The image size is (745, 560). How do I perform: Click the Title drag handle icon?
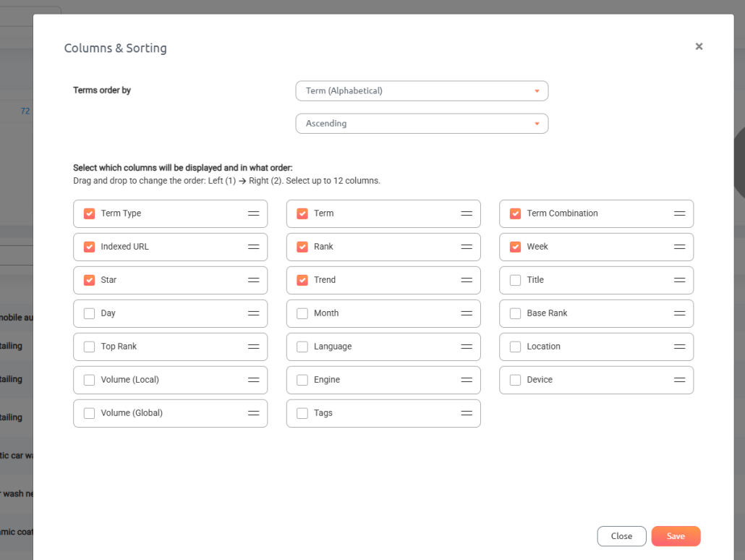[679, 280]
